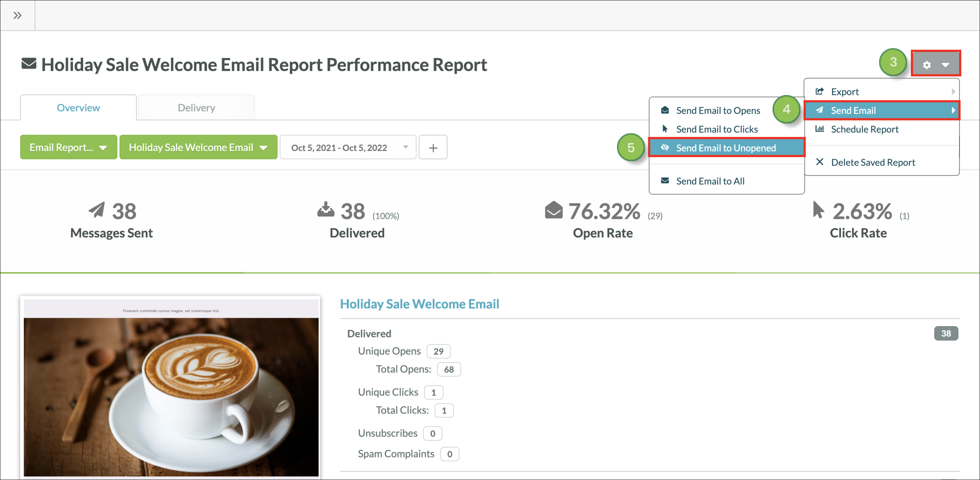The width and height of the screenshot is (980, 480).
Task: Click the bar chart icon by Schedule Report
Action: tap(819, 129)
